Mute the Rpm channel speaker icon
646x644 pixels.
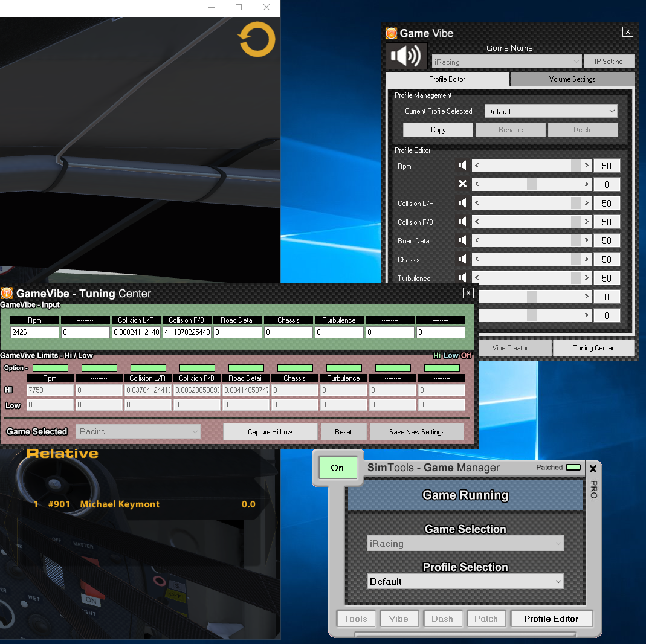pyautogui.click(x=462, y=166)
